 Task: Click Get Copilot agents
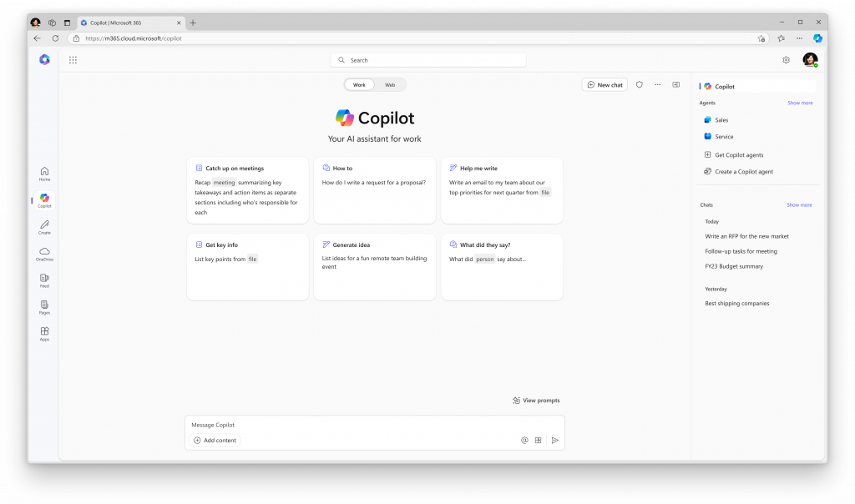(733, 154)
